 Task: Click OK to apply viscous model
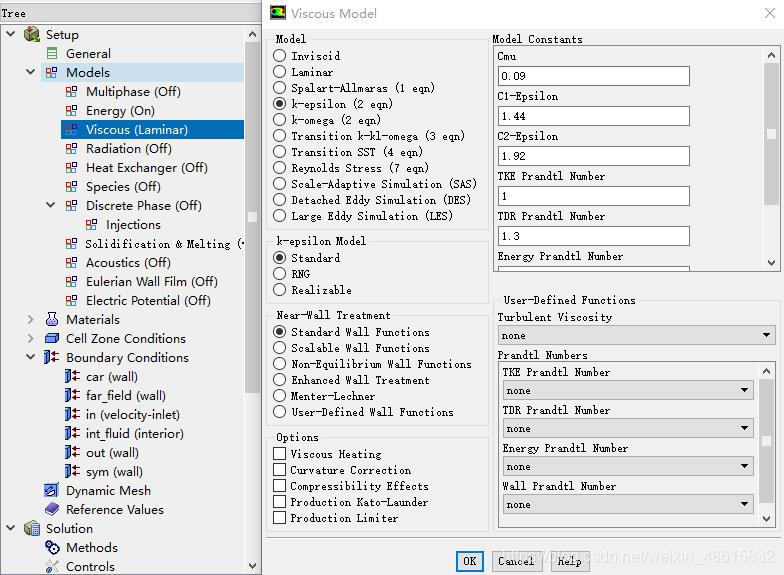tap(470, 561)
